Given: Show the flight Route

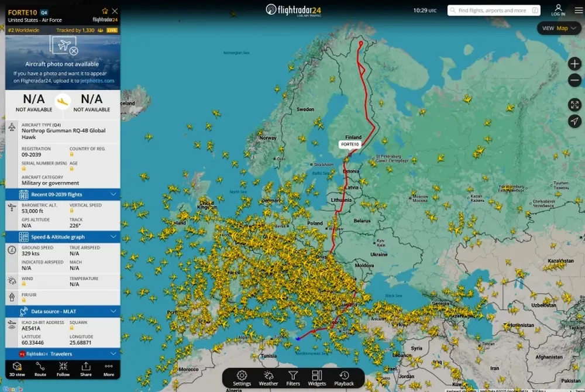Looking at the screenshot, I should click(x=40, y=369).
